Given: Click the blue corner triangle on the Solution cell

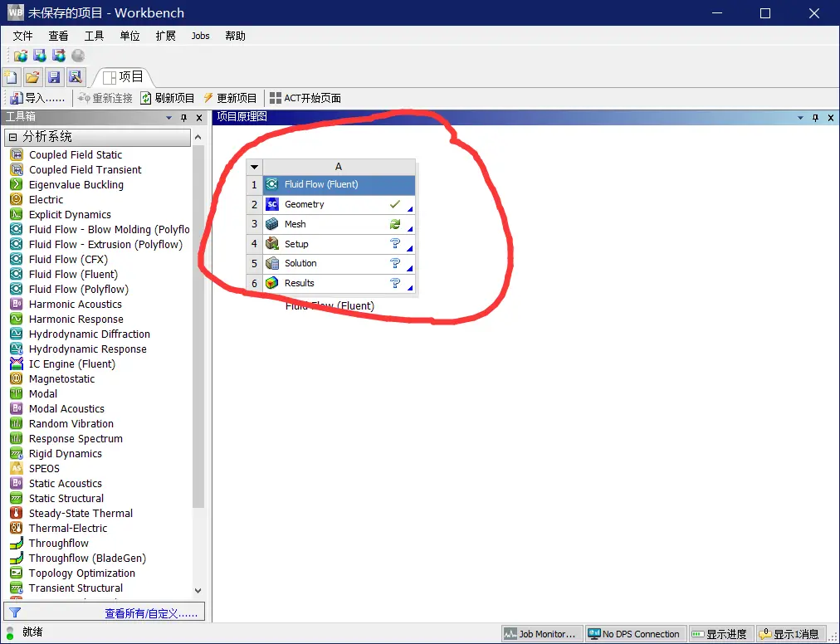Looking at the screenshot, I should click(410, 268).
